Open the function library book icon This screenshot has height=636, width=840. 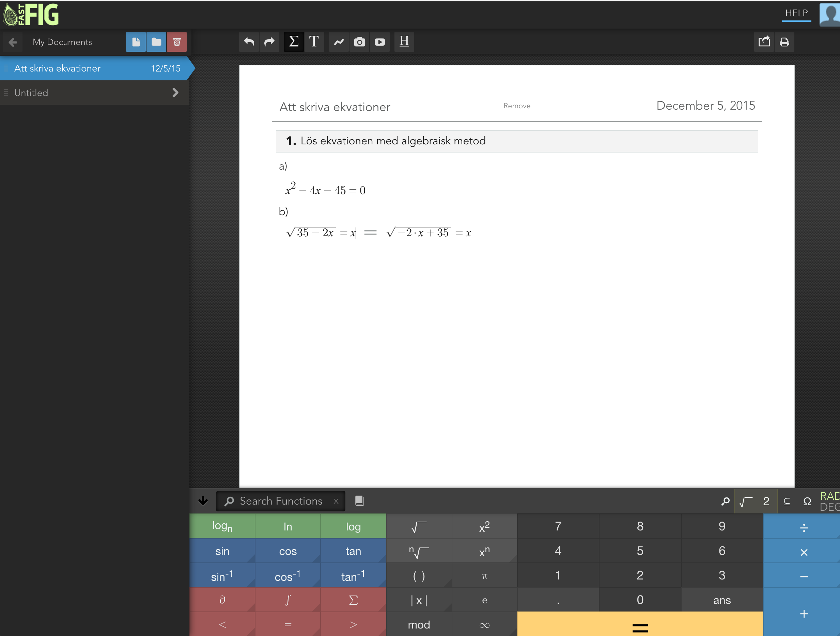(x=359, y=501)
